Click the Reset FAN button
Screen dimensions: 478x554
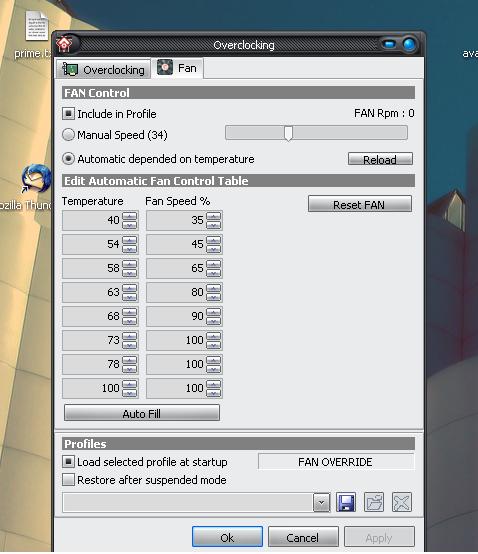pos(360,204)
